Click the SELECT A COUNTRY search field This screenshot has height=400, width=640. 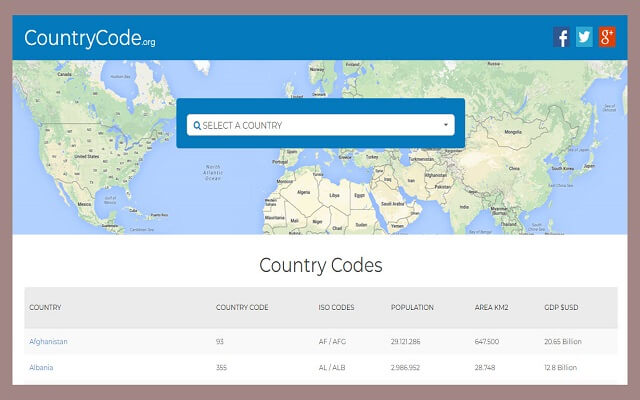320,125
